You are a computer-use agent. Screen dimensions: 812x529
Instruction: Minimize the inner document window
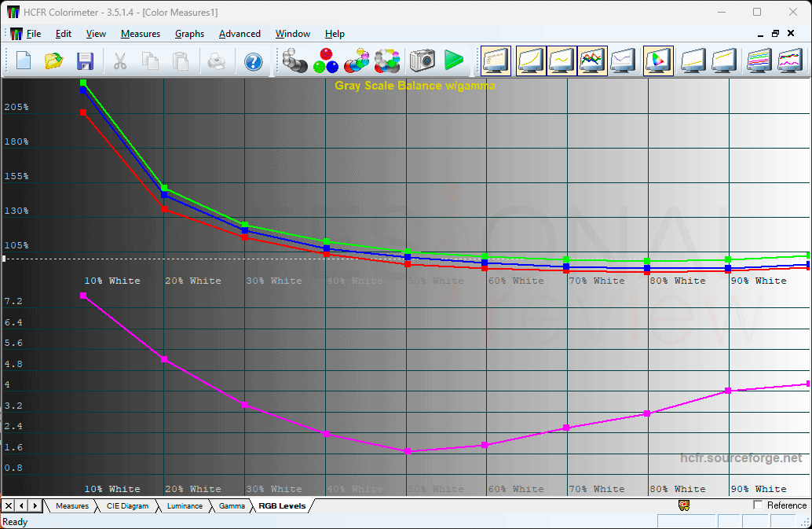[760, 34]
